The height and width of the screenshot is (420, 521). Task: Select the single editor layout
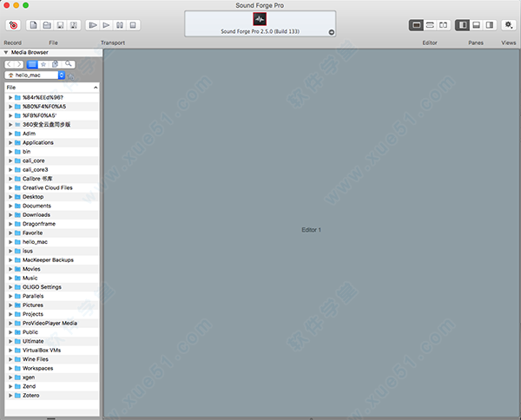[x=416, y=25]
